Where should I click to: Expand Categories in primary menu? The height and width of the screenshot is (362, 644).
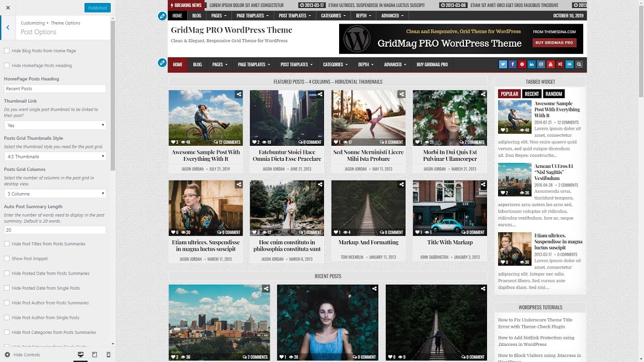click(x=335, y=64)
